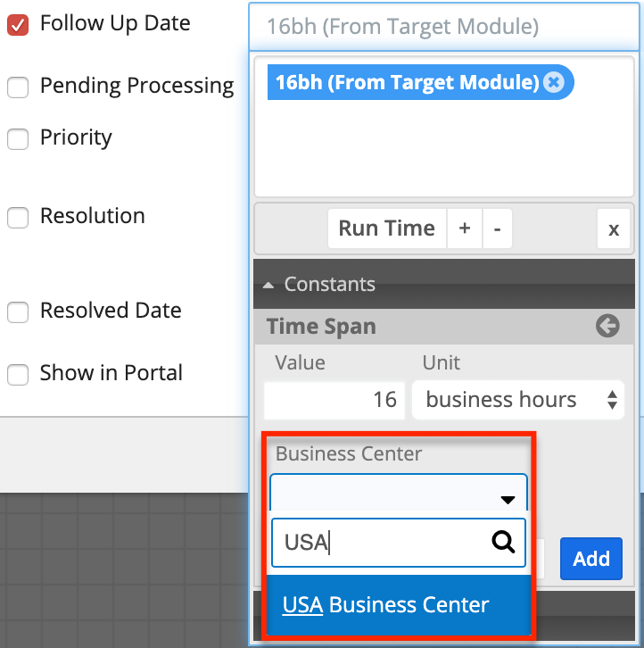Image resolution: width=644 pixels, height=648 pixels.
Task: Toggle the Show in Portal checkbox
Action: (18, 375)
